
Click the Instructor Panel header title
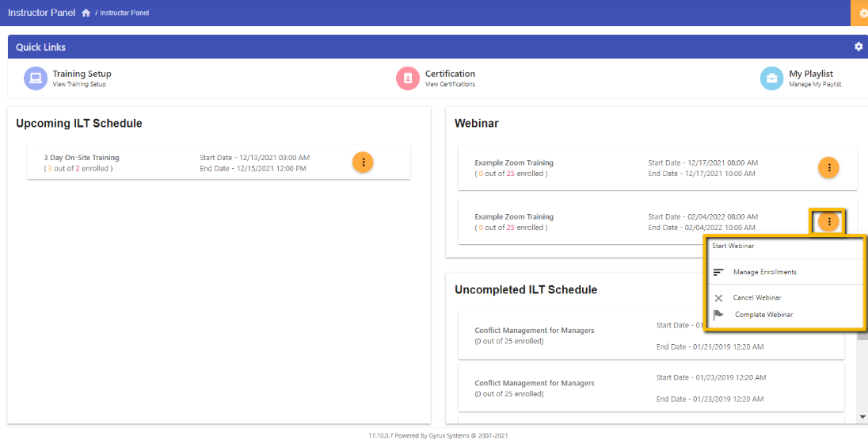coord(41,12)
